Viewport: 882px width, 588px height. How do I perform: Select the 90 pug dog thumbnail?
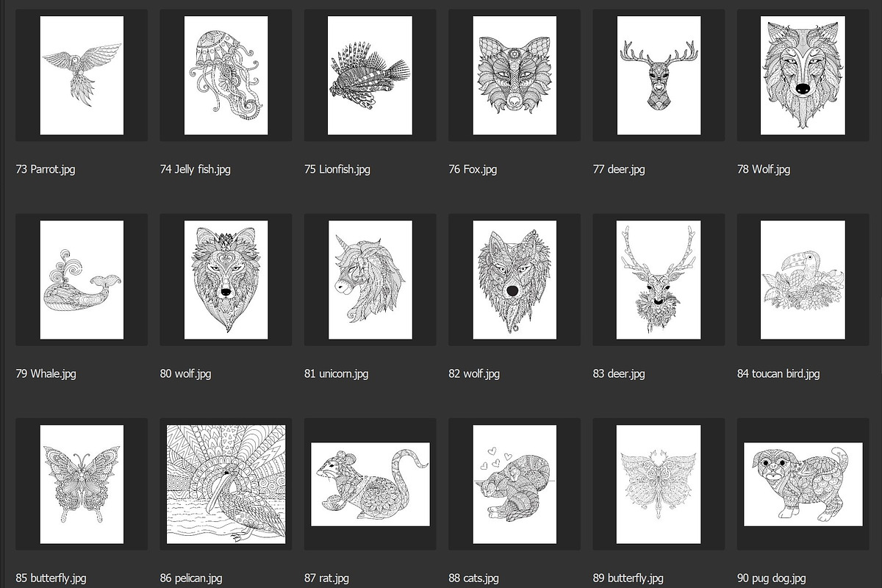pos(803,484)
